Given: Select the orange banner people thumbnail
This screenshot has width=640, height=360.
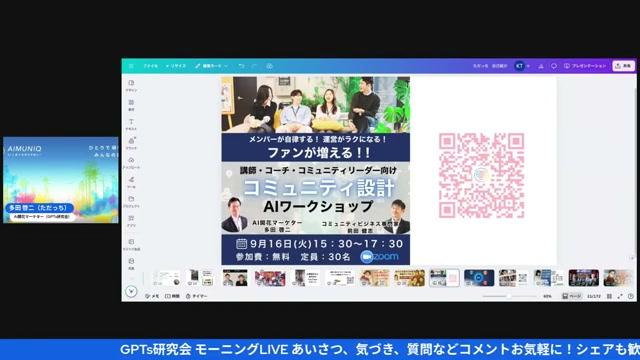Looking at the screenshot, I should click(x=409, y=278).
